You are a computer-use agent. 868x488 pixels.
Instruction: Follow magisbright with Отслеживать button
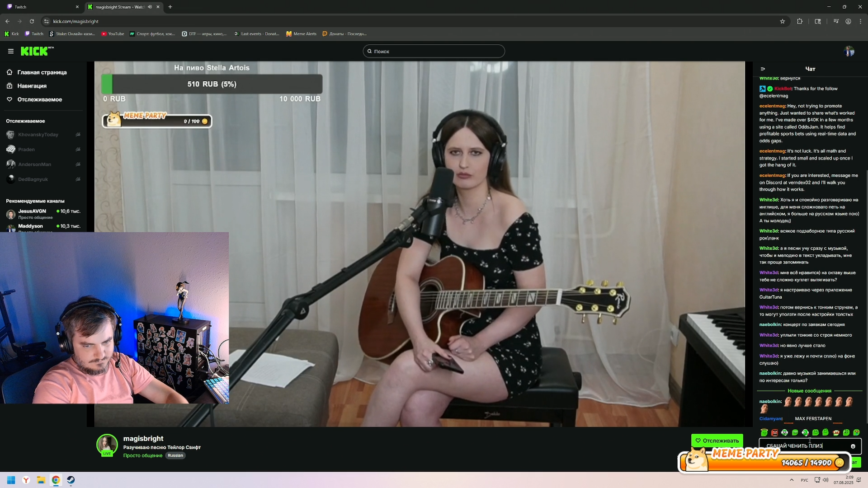pos(717,441)
